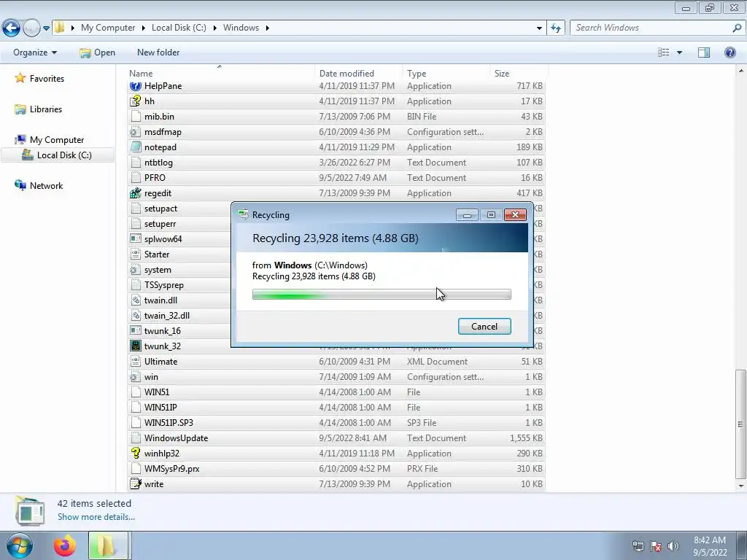Toggle the preview pane icon
The height and width of the screenshot is (560, 747).
pyautogui.click(x=704, y=52)
